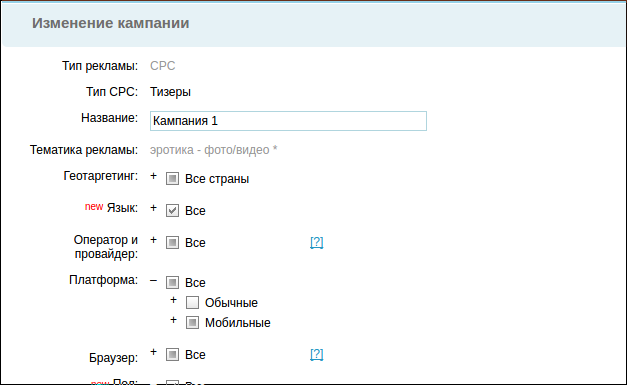Expand the Оператор и провайдер list
Viewport: 627px width, 385px height.
pos(153,240)
